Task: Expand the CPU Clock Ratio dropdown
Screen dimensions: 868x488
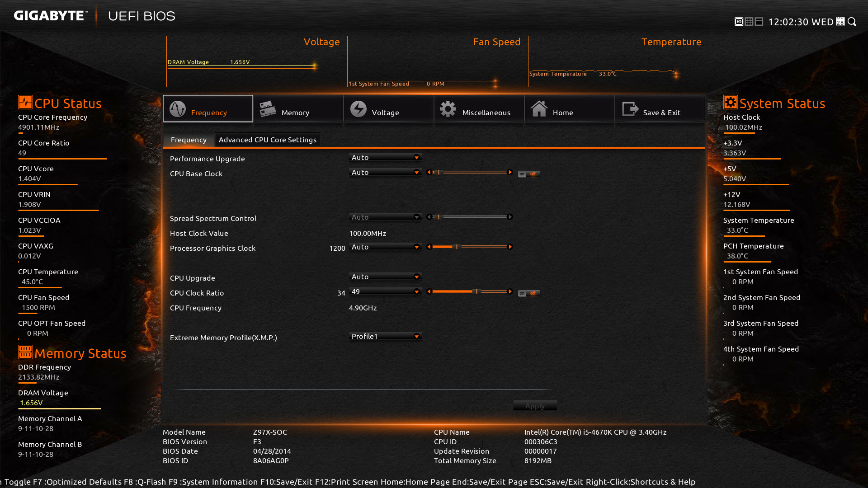Action: point(386,292)
